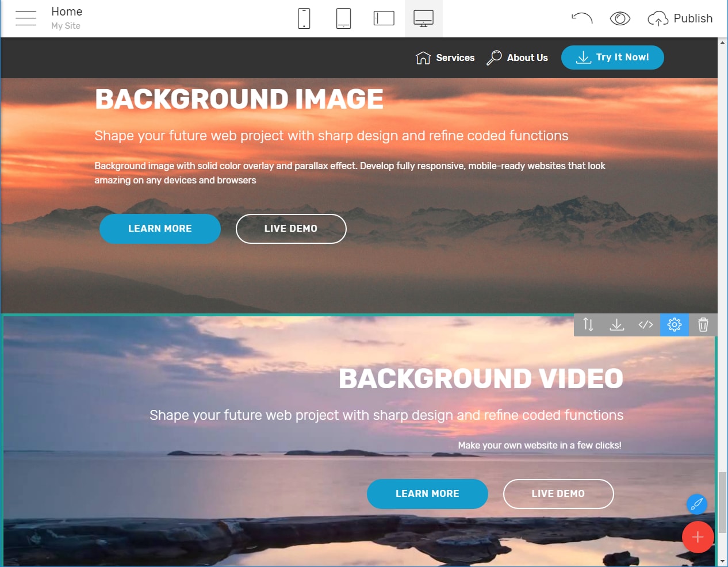Save block using the download icon

coord(617,325)
